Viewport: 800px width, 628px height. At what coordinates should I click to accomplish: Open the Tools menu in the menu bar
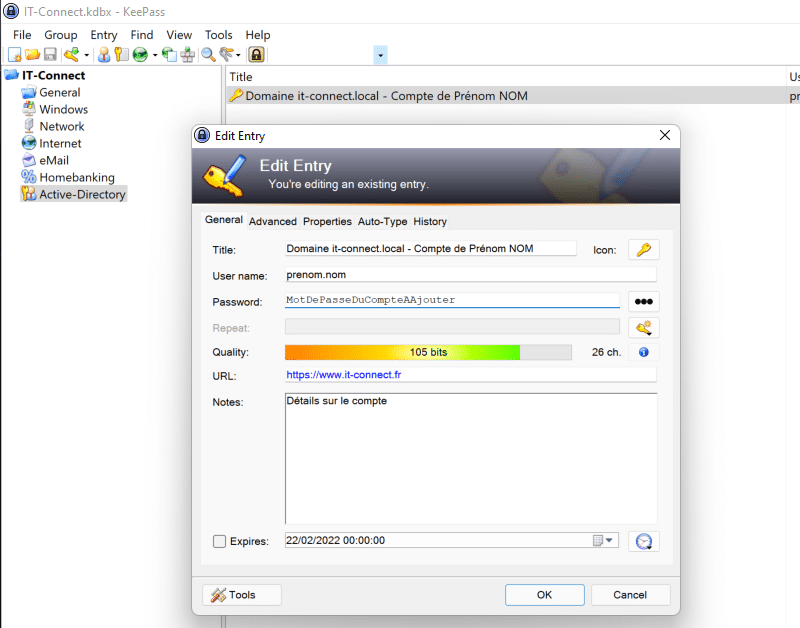(x=218, y=34)
